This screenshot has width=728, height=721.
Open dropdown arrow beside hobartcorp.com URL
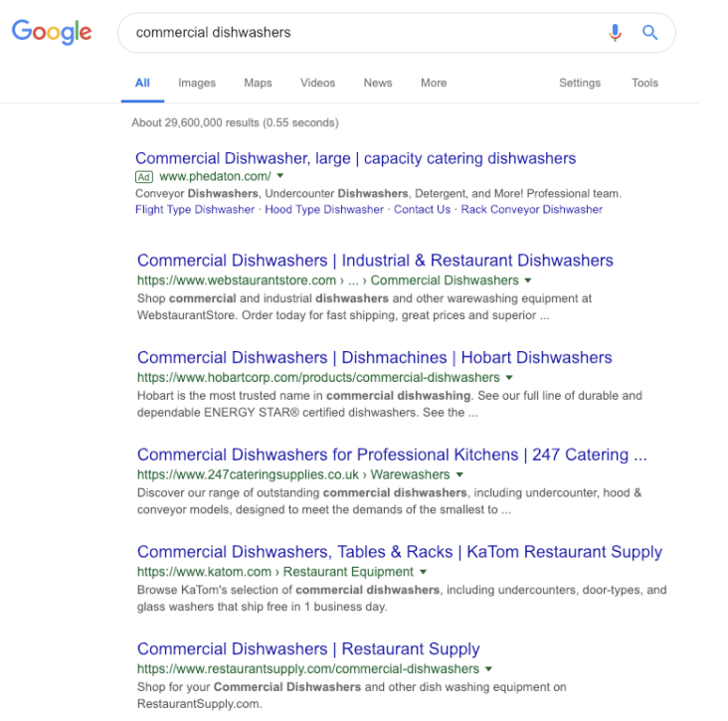tap(509, 378)
